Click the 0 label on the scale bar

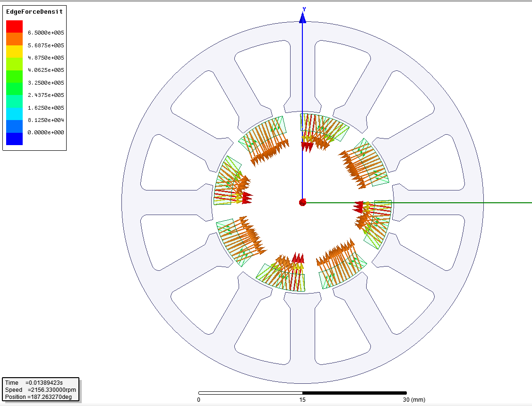(199, 399)
